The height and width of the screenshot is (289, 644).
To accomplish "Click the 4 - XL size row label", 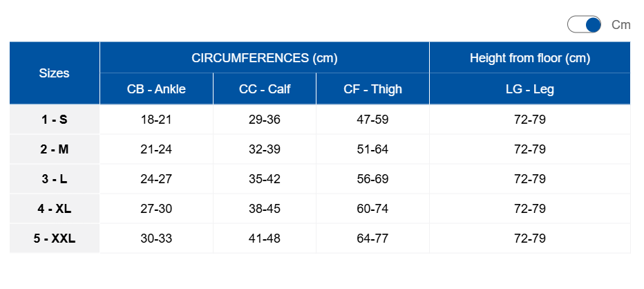I will click(x=54, y=208).
